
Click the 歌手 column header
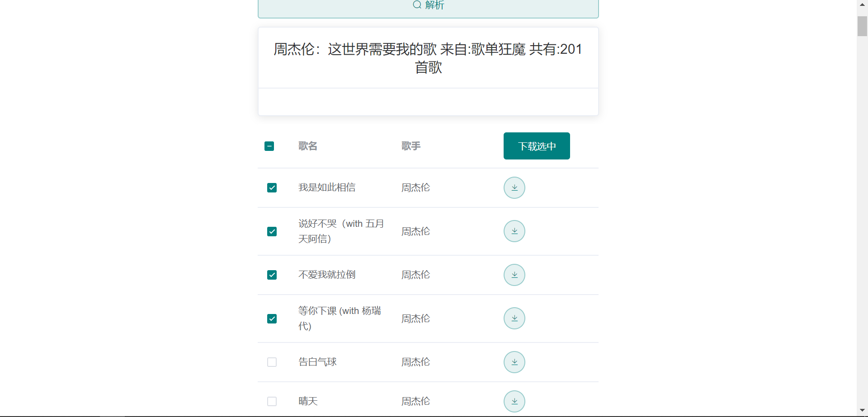pos(410,146)
